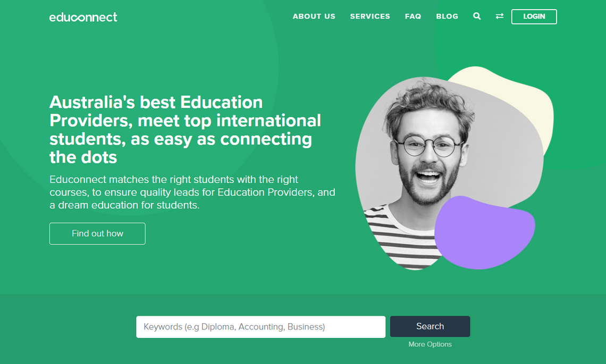Click the Educonnect description paragraph

[x=192, y=192]
